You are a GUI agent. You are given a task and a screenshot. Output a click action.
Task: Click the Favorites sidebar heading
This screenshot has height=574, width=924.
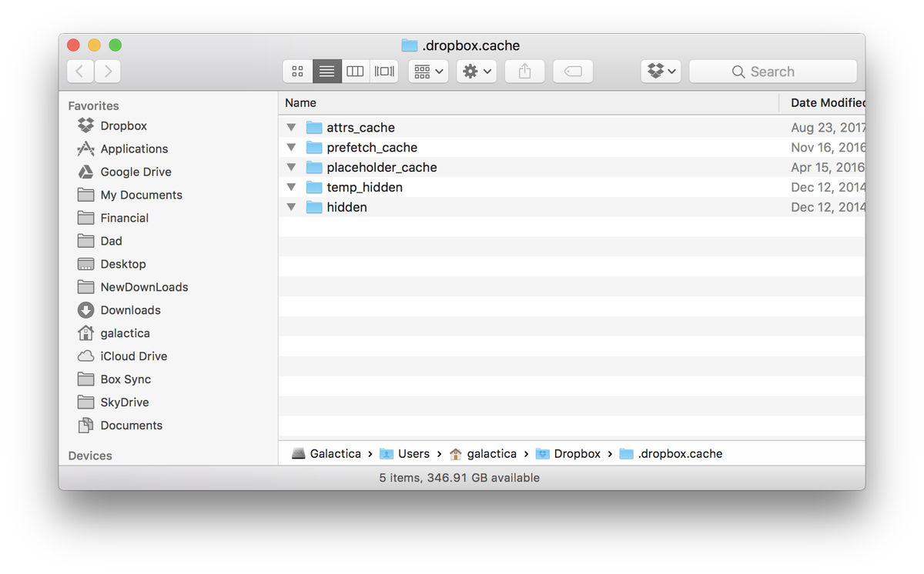coord(93,105)
